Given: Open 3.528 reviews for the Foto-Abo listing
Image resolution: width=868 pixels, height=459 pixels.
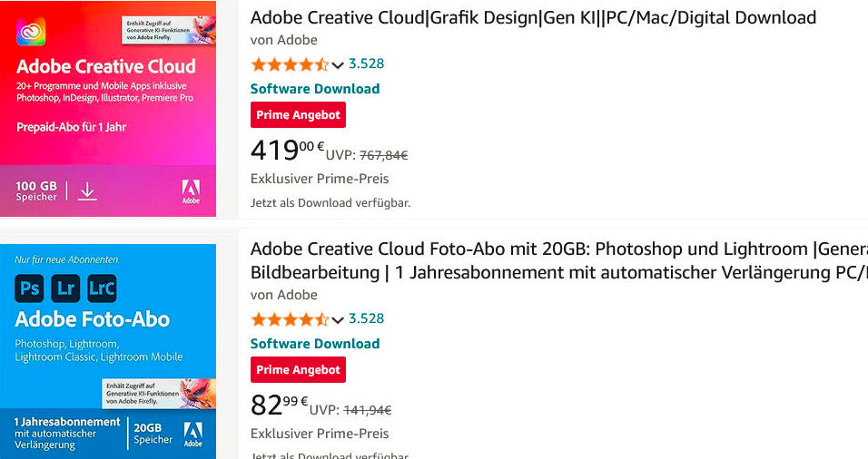Looking at the screenshot, I should coord(367,318).
